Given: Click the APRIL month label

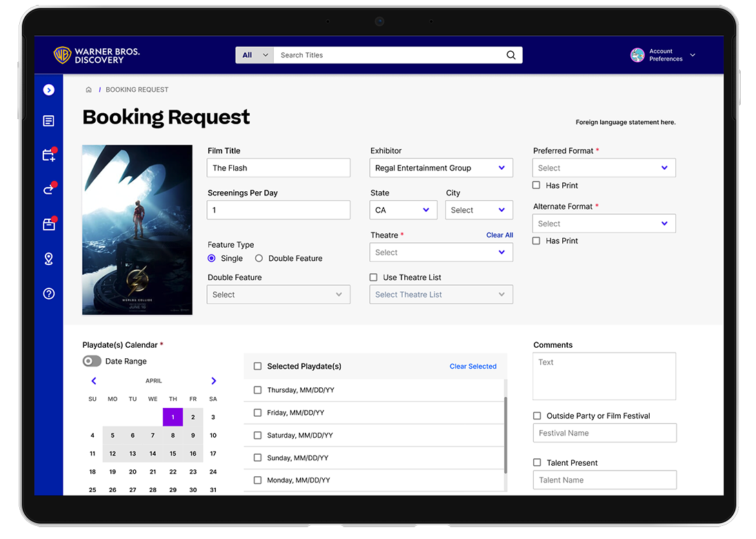Looking at the screenshot, I should [x=154, y=381].
